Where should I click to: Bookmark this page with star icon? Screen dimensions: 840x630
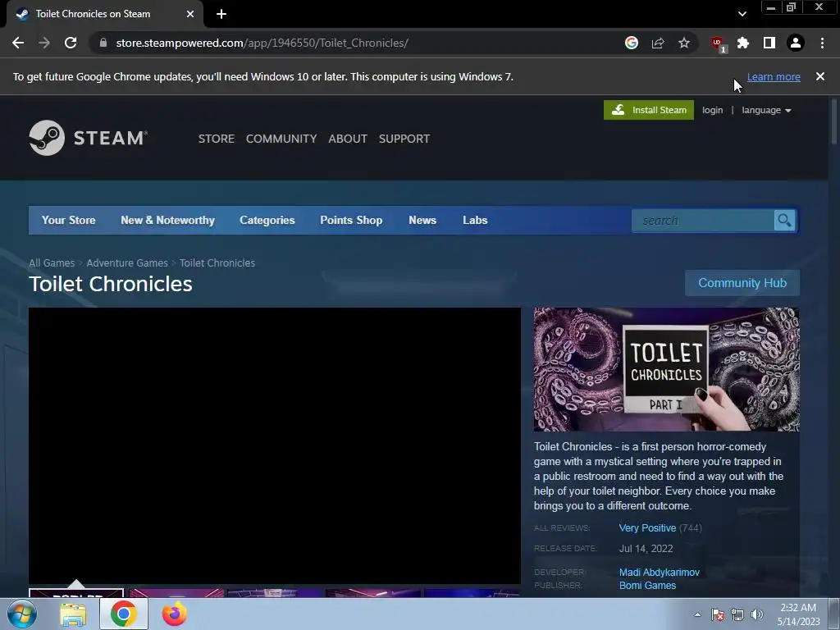click(684, 43)
